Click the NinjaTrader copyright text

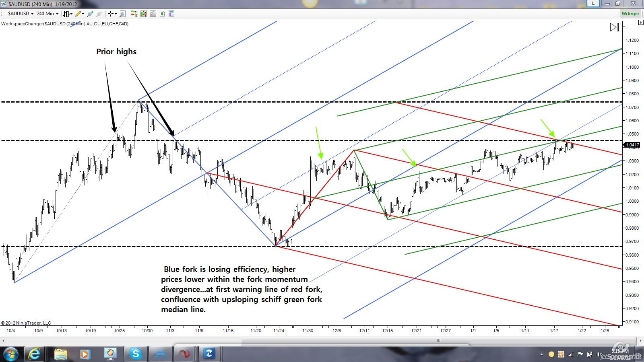tap(26, 323)
